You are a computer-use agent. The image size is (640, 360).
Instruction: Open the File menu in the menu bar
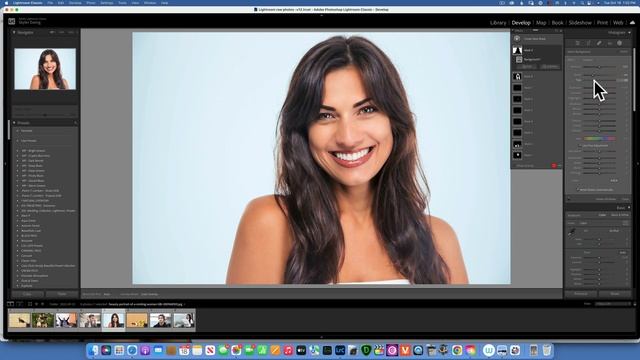click(50, 3)
